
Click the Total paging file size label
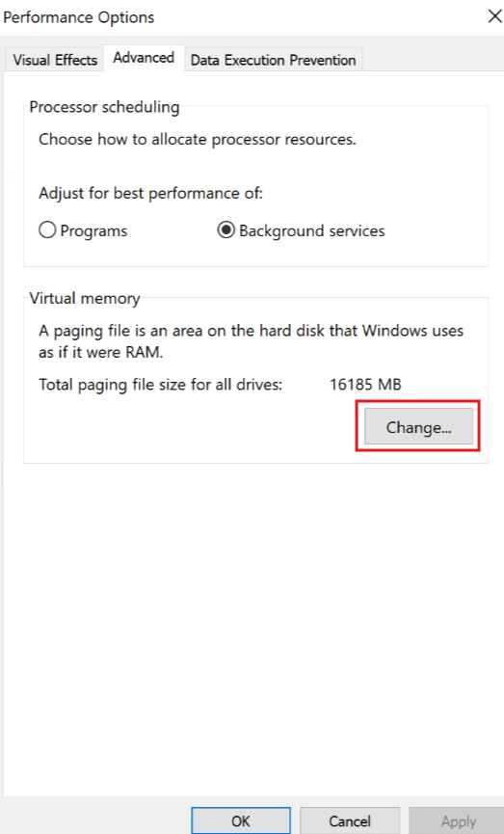point(161,384)
